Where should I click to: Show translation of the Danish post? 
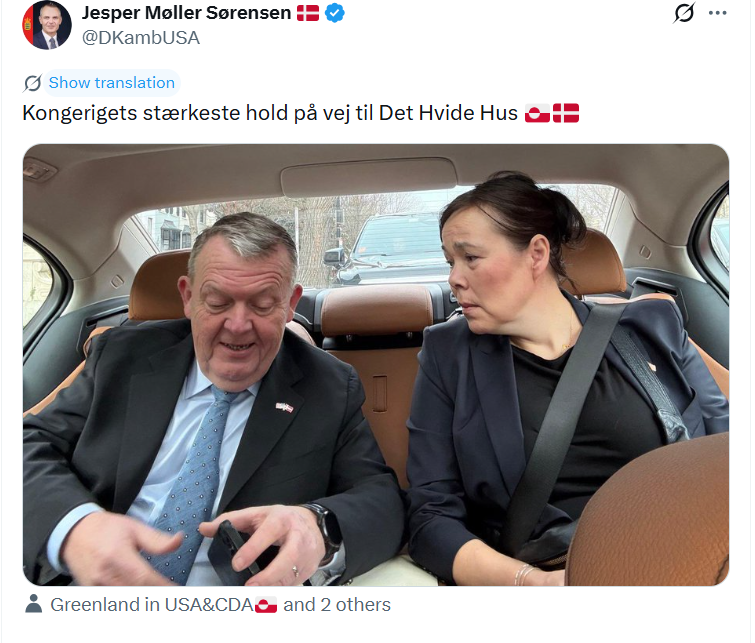pyautogui.click(x=112, y=83)
